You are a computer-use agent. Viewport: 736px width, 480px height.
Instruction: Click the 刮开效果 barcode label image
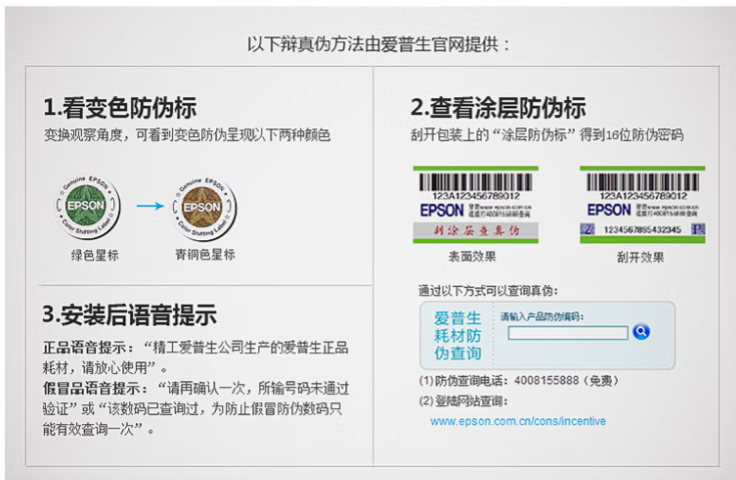643,205
